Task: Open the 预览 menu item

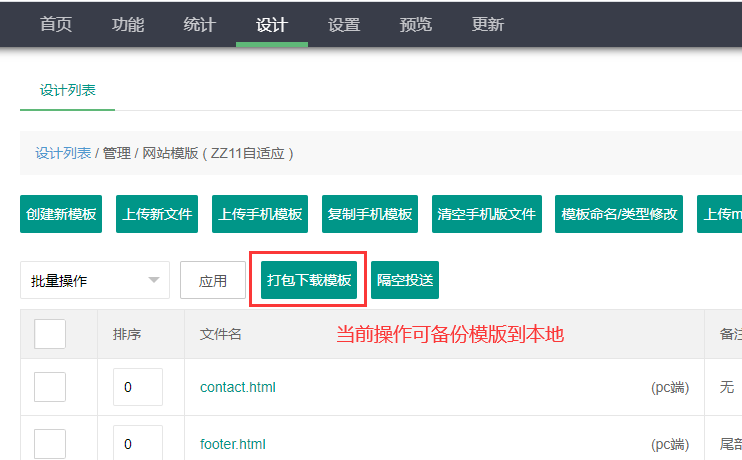Action: pyautogui.click(x=416, y=24)
